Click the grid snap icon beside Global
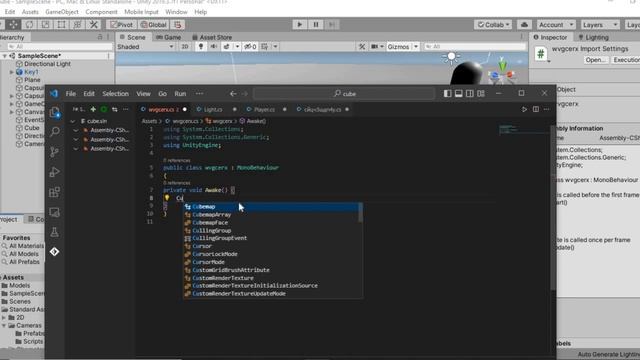640x360 pixels. [178, 24]
